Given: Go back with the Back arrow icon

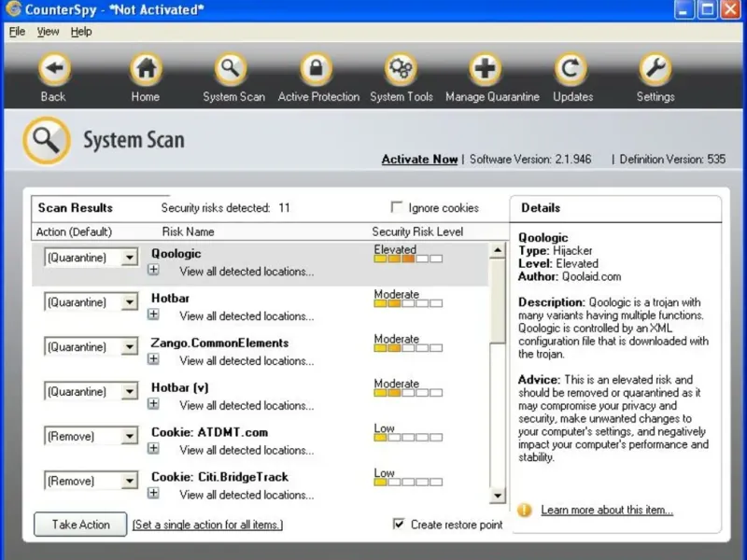Looking at the screenshot, I should [x=54, y=69].
